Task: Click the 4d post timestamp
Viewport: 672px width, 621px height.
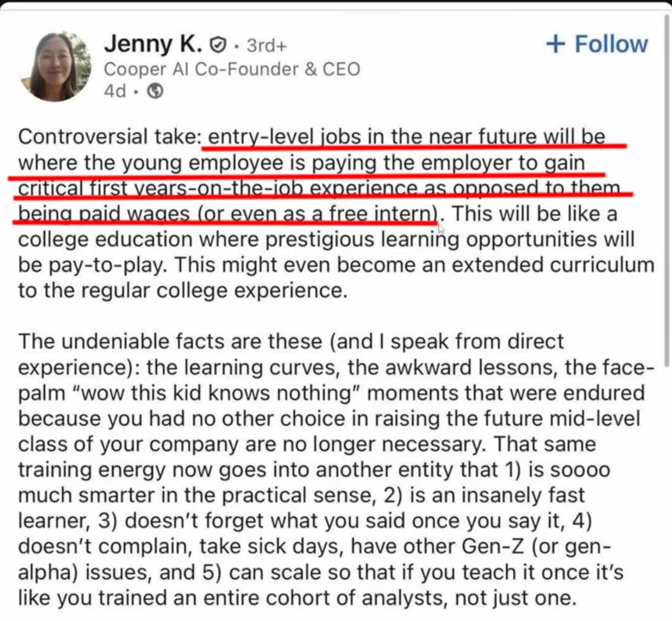Action: [114, 91]
